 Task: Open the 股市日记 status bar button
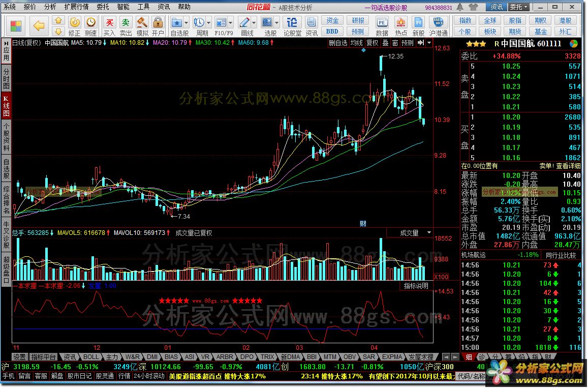pyautogui.click(x=79, y=376)
